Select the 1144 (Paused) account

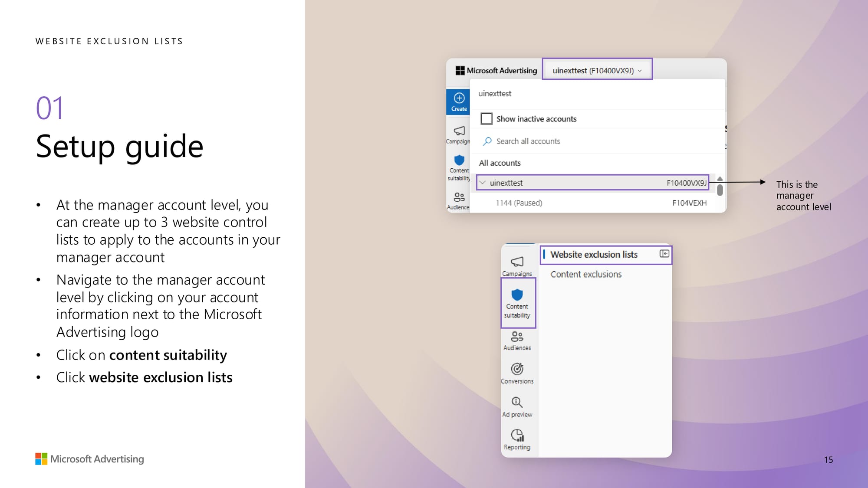[x=519, y=203]
